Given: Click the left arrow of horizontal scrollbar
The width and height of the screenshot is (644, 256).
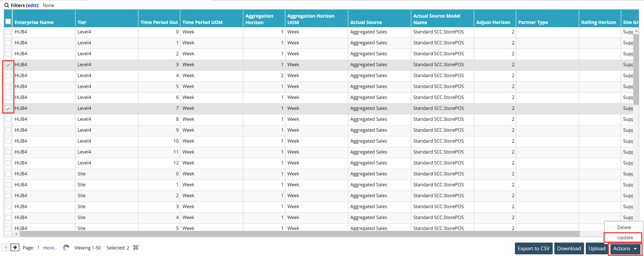Looking at the screenshot, I should 16,234.
